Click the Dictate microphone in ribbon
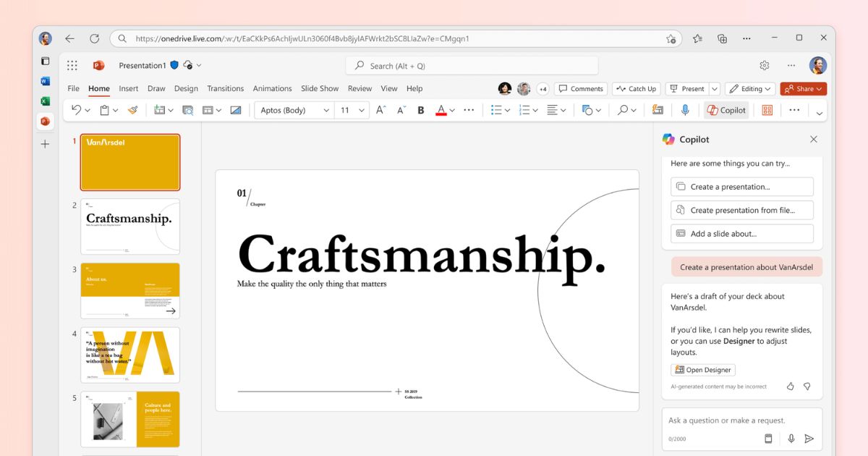Screen dimensions: 868x456 click(685, 110)
